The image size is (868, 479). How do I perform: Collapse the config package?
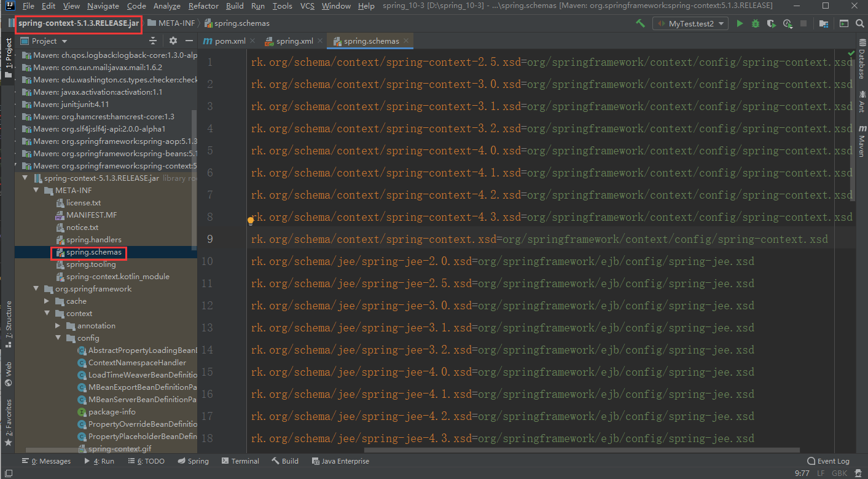click(58, 338)
